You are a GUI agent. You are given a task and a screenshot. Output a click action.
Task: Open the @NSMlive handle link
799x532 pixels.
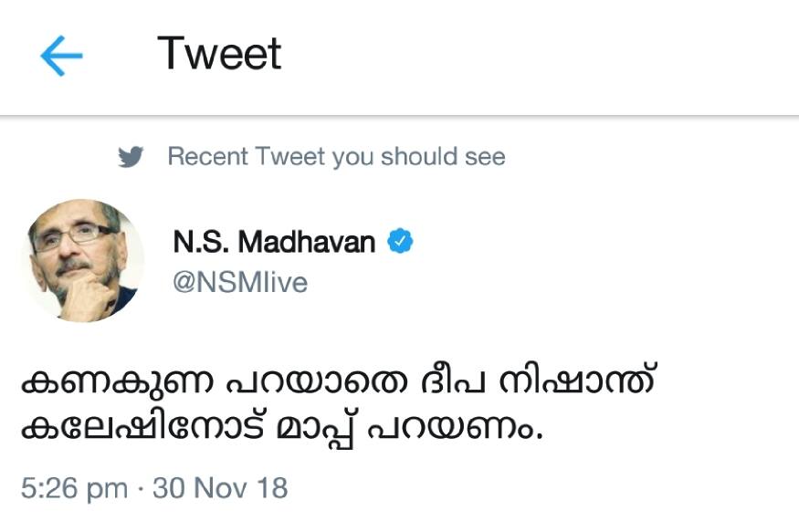coord(240,283)
